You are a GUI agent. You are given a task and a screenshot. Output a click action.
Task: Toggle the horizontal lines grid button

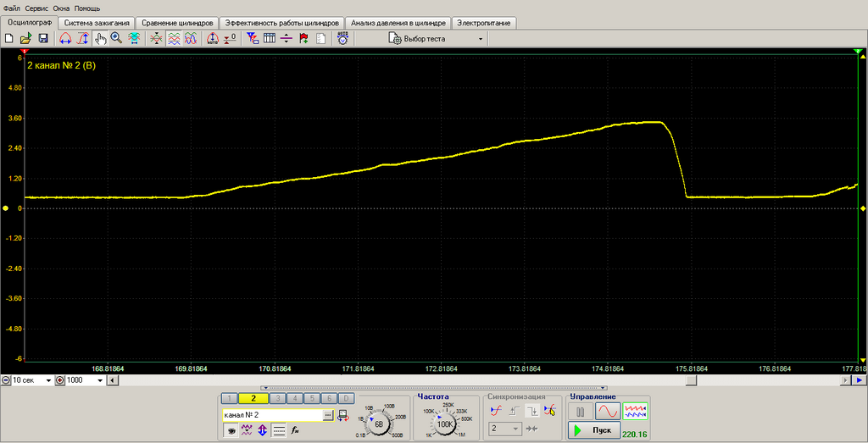click(279, 429)
